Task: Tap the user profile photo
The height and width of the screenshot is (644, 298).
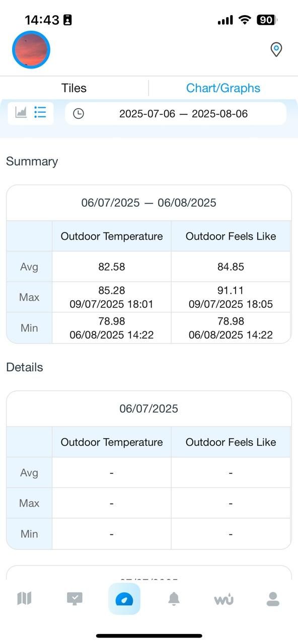Action: pos(31,50)
